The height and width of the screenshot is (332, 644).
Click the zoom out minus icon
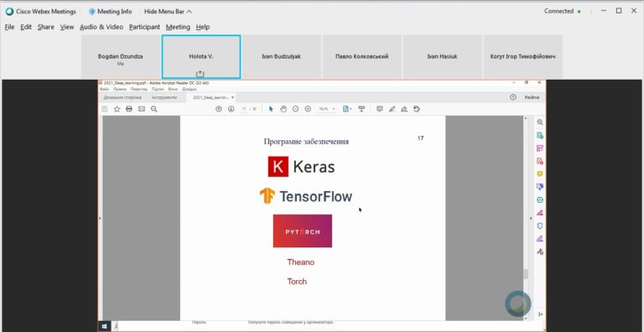295,109
